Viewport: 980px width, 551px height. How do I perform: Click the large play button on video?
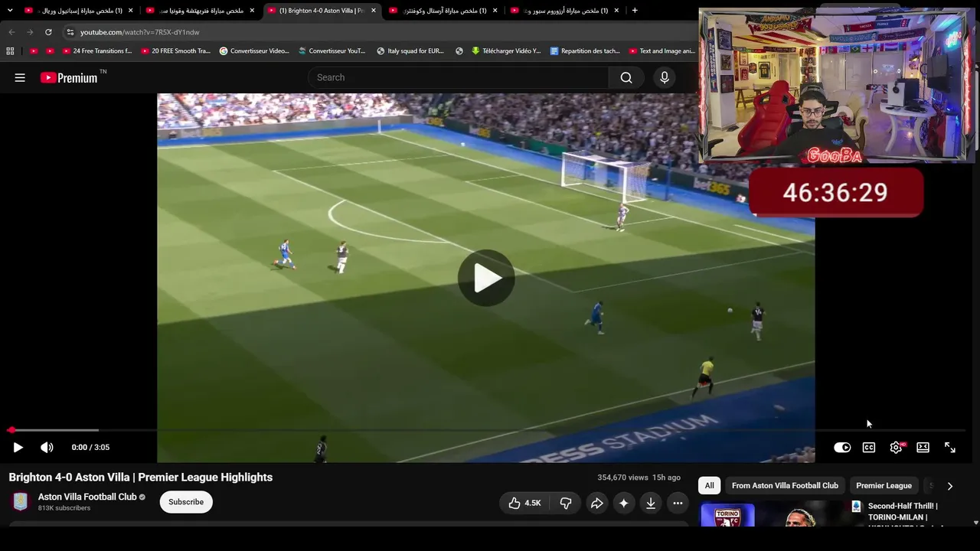click(486, 278)
